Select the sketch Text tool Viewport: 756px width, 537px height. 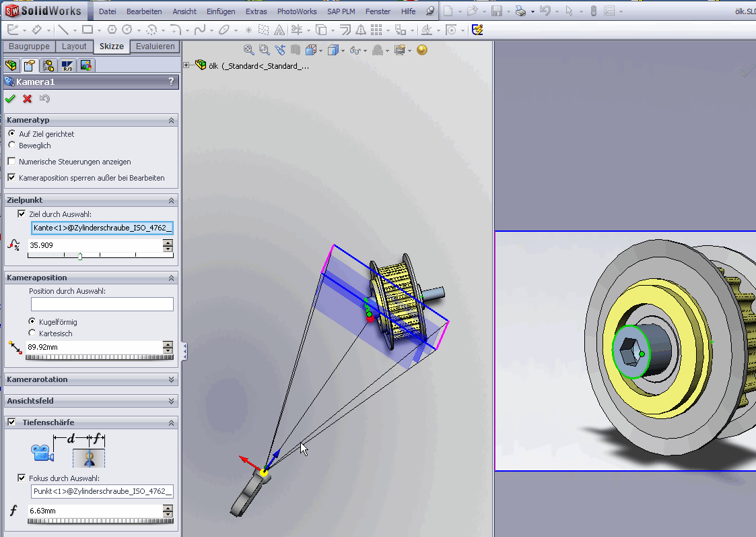pos(279,30)
